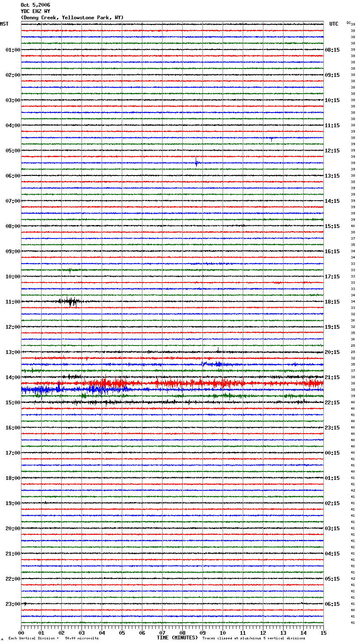
Task: Select the 'YDC EHZ WY' station code
Action: click(35, 11)
